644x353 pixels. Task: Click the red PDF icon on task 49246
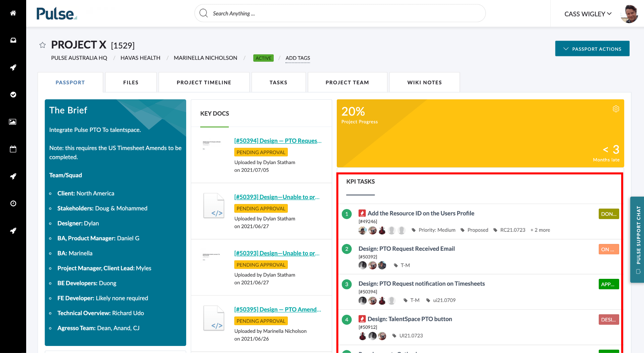362,213
